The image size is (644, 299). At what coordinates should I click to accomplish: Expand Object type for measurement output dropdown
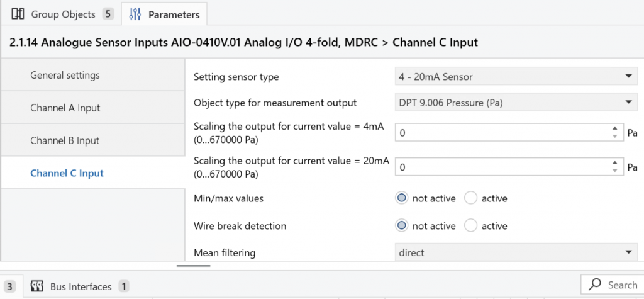[516, 103]
